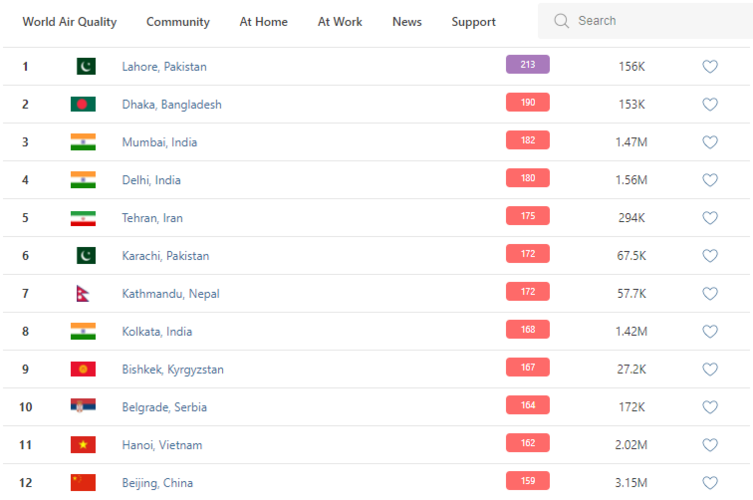Click the search magnifier icon

tap(562, 21)
